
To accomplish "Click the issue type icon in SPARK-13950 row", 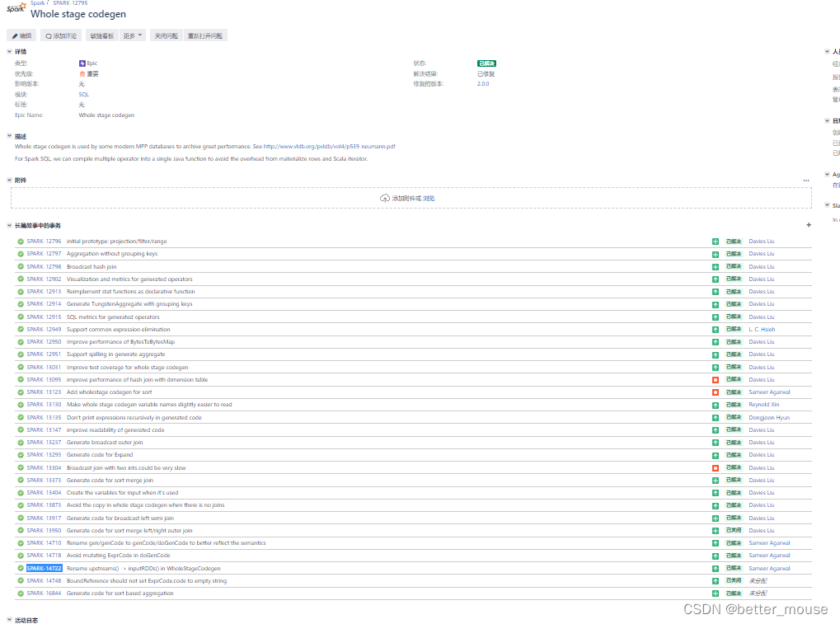I will tap(716, 531).
